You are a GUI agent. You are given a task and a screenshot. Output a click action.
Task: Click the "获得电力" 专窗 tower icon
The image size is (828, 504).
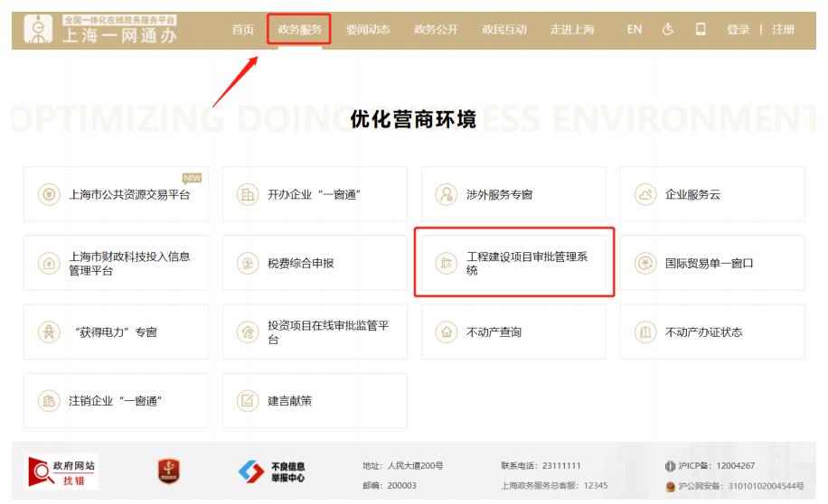coord(49,332)
